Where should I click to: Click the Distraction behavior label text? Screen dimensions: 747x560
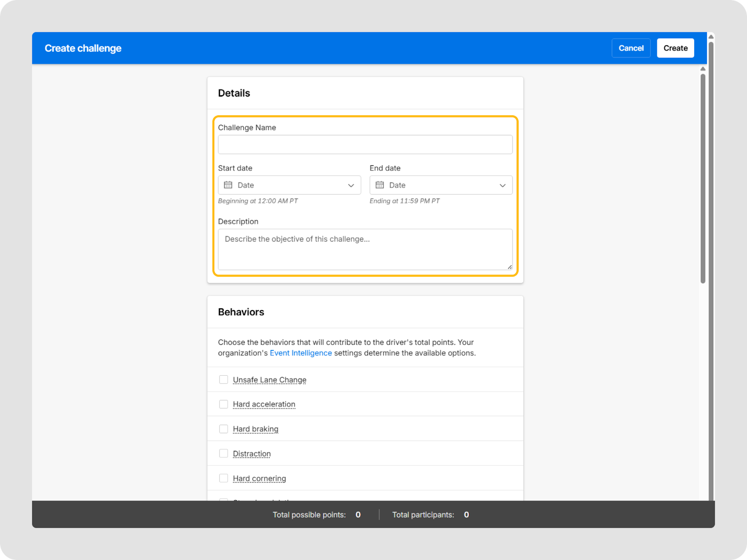(x=252, y=454)
